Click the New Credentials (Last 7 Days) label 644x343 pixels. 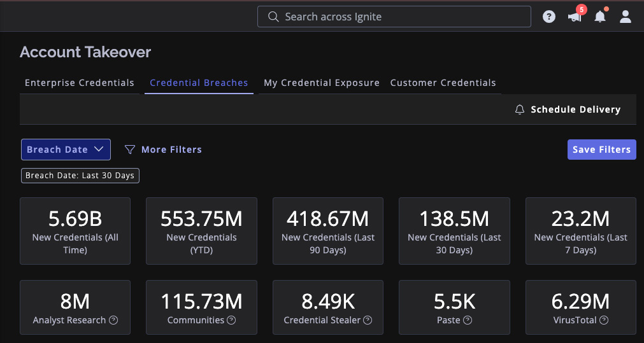581,244
